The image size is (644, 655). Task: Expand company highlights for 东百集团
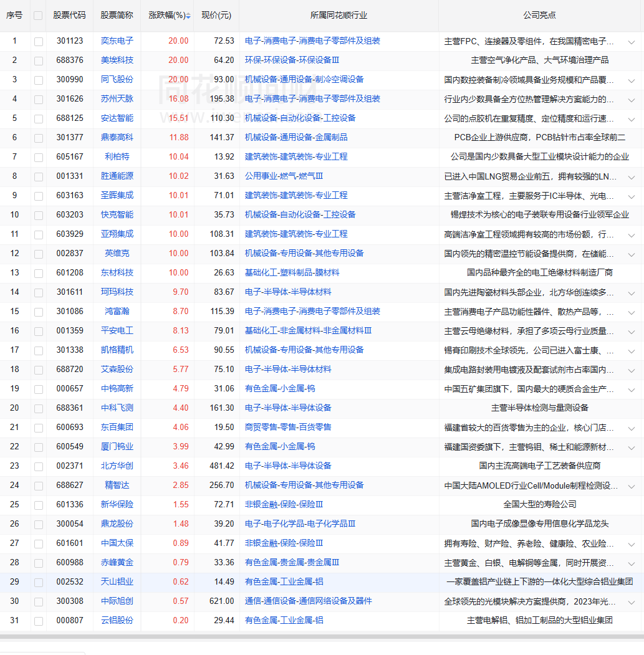(632, 428)
